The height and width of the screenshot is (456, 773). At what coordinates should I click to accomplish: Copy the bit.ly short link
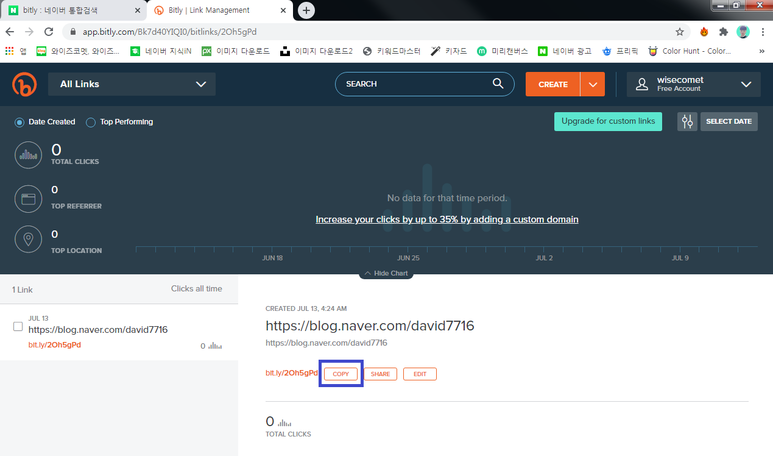click(x=341, y=374)
